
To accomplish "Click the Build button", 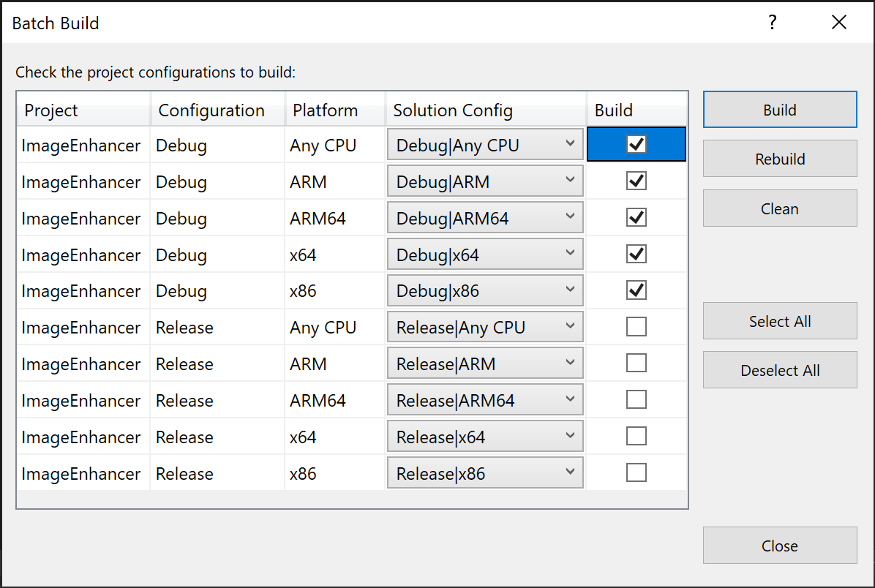I will click(x=780, y=110).
